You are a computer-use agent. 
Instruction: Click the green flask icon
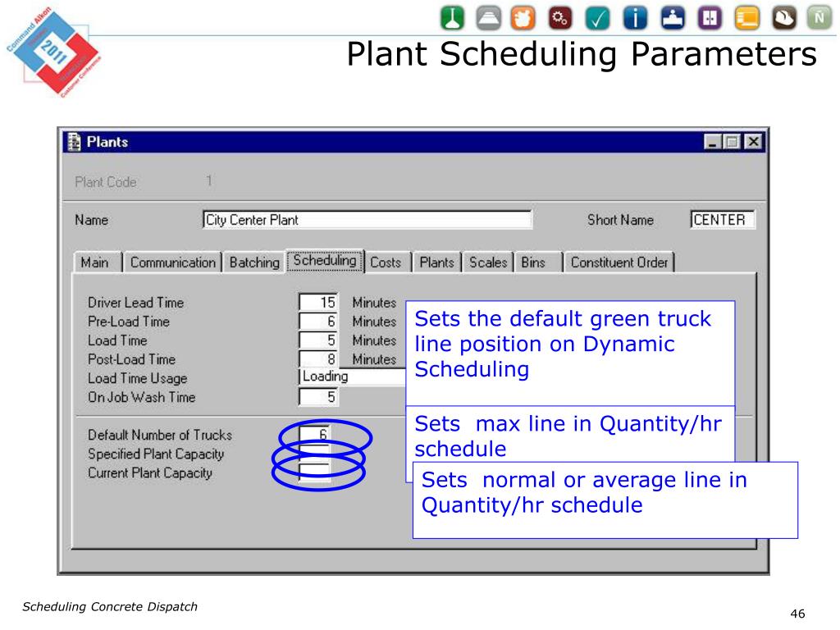pyautogui.click(x=452, y=18)
